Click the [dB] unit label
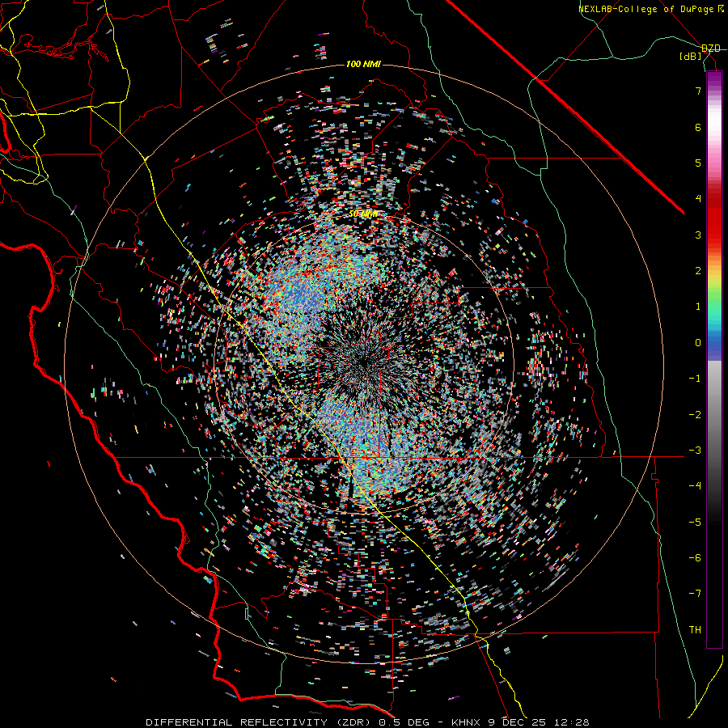The width and height of the screenshot is (728, 728). pos(691,57)
